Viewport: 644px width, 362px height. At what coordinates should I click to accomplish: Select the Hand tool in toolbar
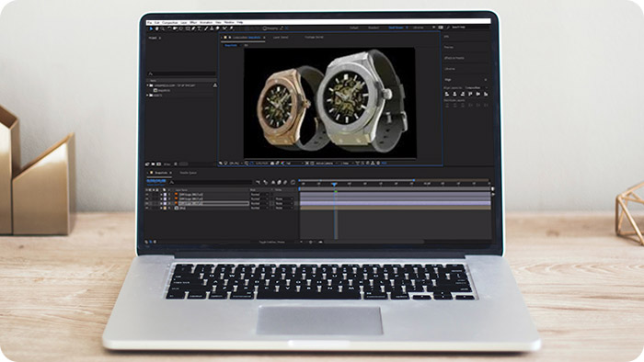157,28
